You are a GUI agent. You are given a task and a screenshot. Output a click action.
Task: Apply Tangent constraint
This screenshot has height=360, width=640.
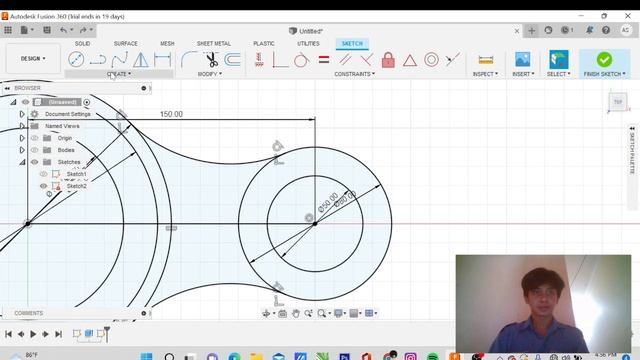[x=301, y=60]
